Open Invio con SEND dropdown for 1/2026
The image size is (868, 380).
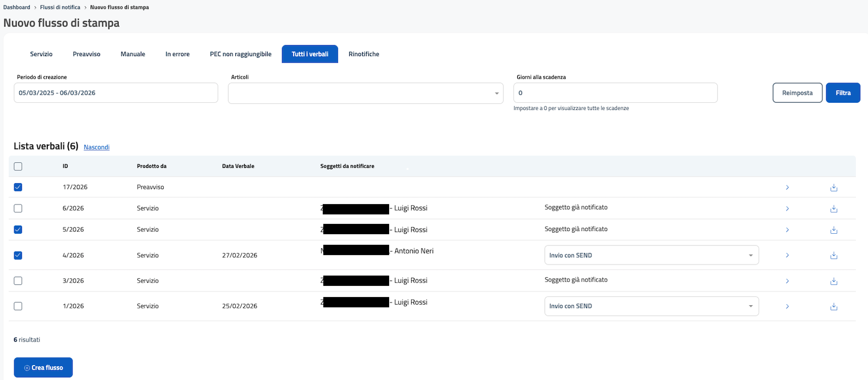[x=651, y=306]
